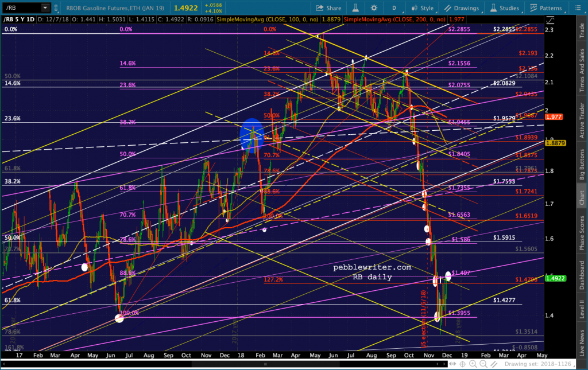Click the $1.4277 white Fibonacci label
The image size is (588, 370).
click(x=504, y=300)
